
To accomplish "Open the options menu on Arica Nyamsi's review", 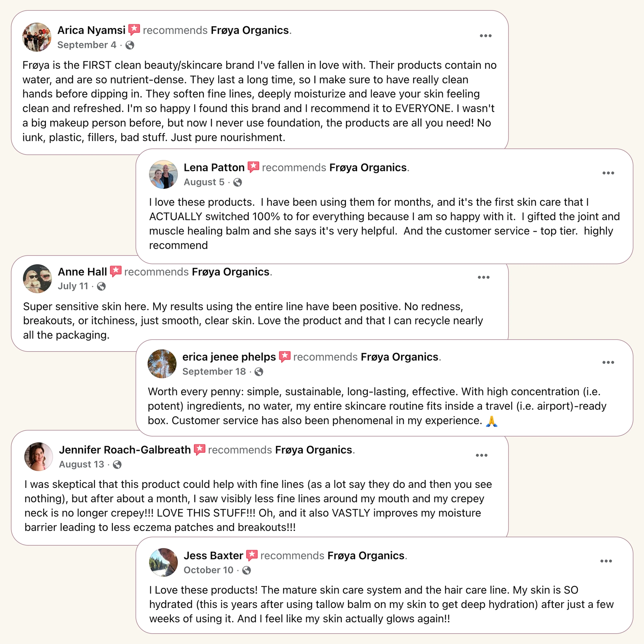I will (x=485, y=36).
